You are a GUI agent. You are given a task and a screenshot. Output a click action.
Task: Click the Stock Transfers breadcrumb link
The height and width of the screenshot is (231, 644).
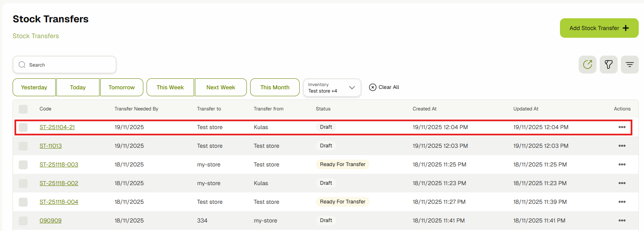pos(36,36)
